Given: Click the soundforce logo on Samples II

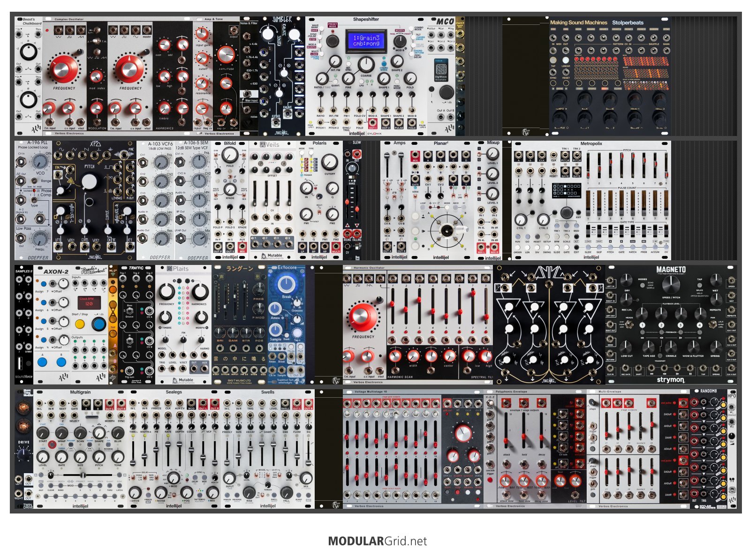Looking at the screenshot, I should 23,377.
